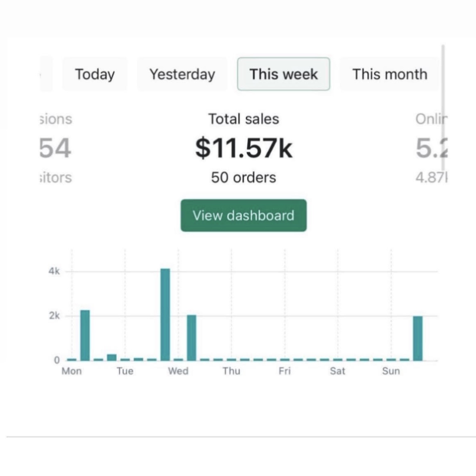Open the This month tab
Screen dimensions: 476x476
click(390, 74)
